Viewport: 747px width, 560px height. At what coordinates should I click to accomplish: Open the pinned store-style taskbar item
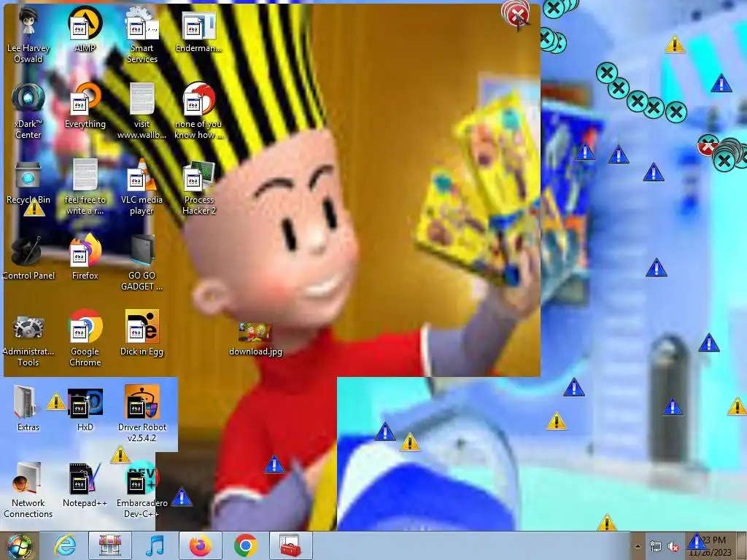110,545
